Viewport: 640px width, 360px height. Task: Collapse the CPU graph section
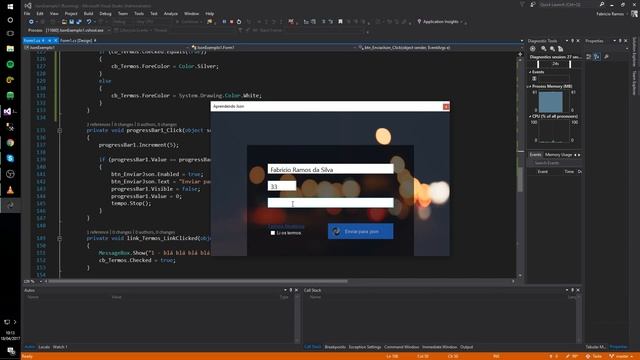[530, 116]
